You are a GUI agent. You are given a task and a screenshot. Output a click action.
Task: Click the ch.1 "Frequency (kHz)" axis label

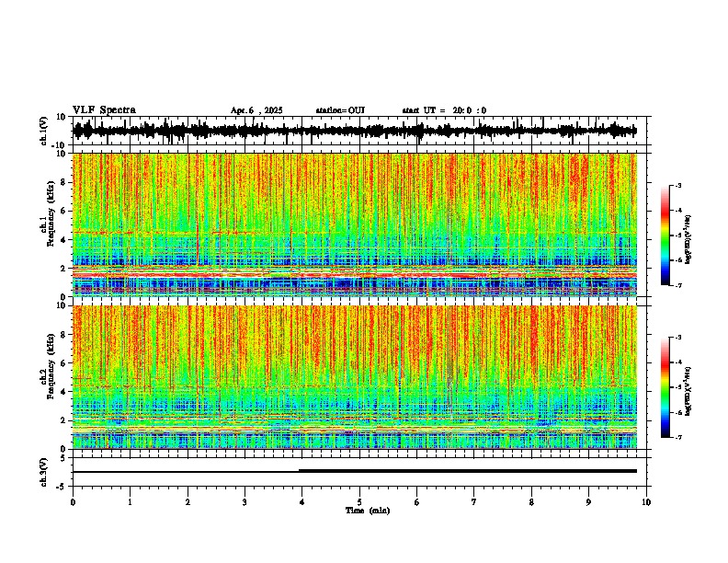point(51,213)
